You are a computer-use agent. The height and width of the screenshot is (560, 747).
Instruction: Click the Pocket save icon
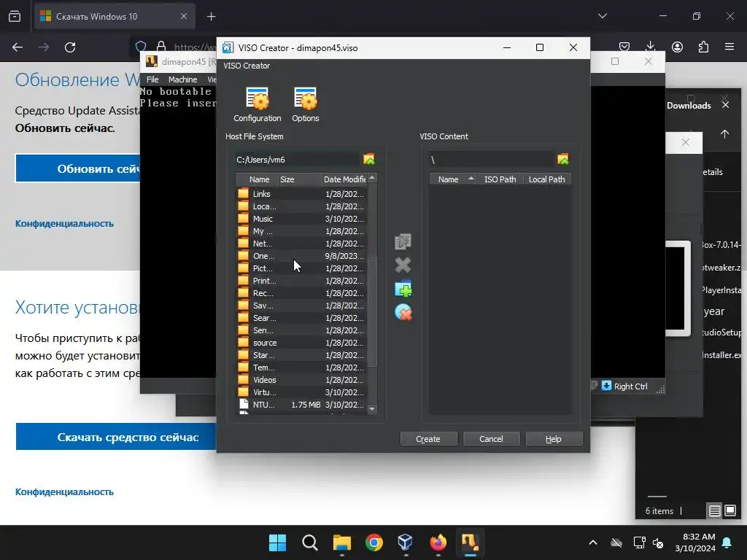[x=624, y=47]
